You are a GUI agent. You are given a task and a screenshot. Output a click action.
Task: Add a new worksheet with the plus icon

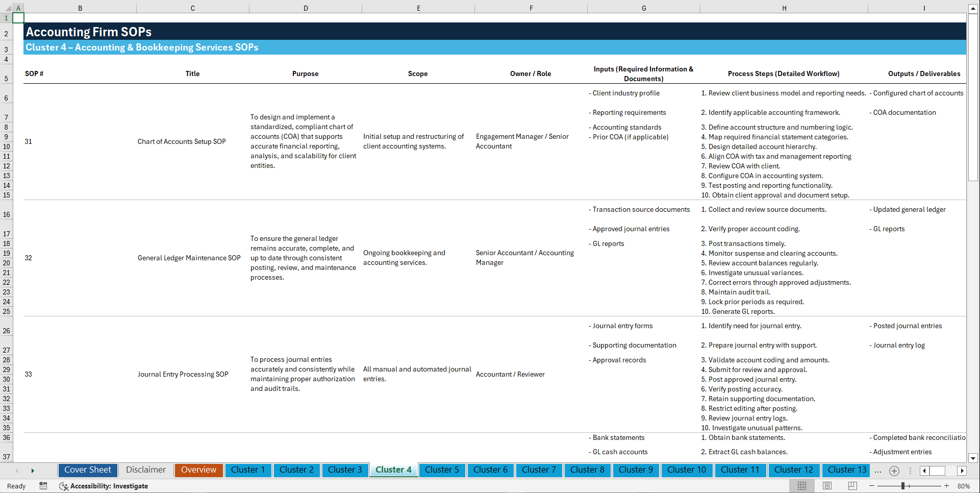pyautogui.click(x=894, y=471)
